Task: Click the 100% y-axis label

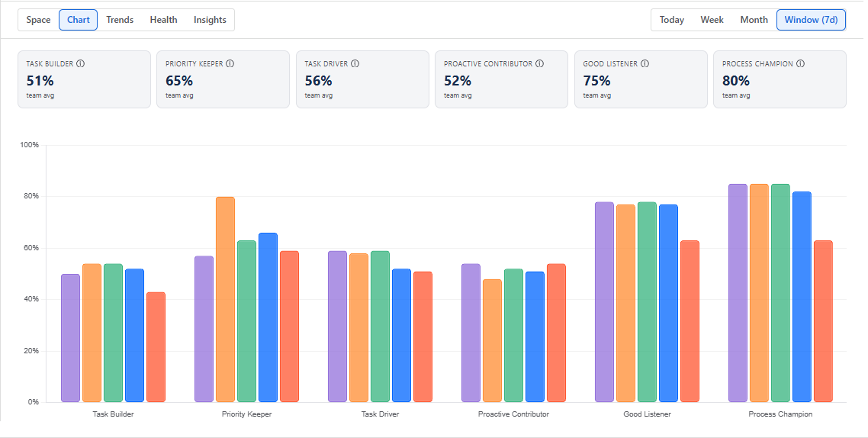Action: (x=29, y=145)
